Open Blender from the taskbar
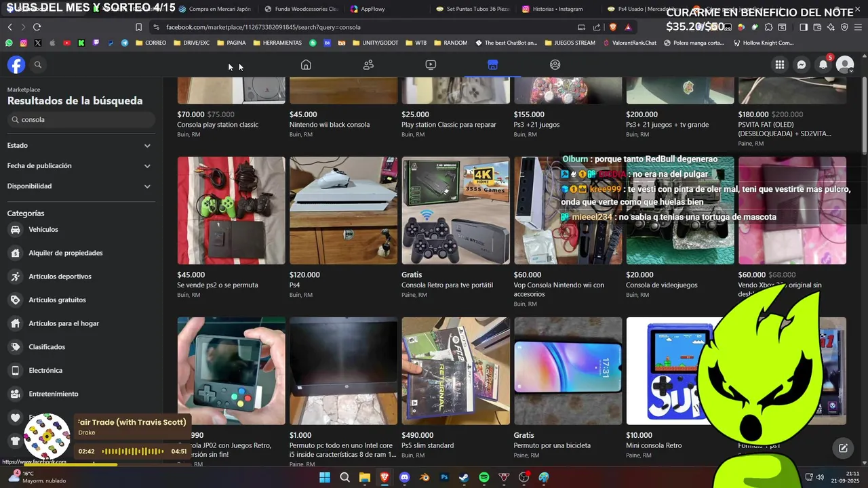This screenshot has width=868, height=488. [x=425, y=477]
